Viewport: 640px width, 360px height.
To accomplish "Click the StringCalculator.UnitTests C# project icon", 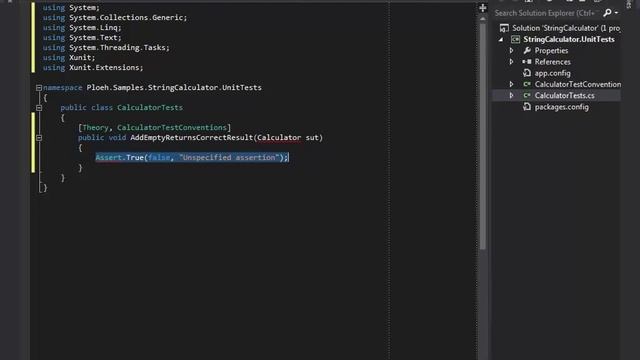I will [516, 40].
